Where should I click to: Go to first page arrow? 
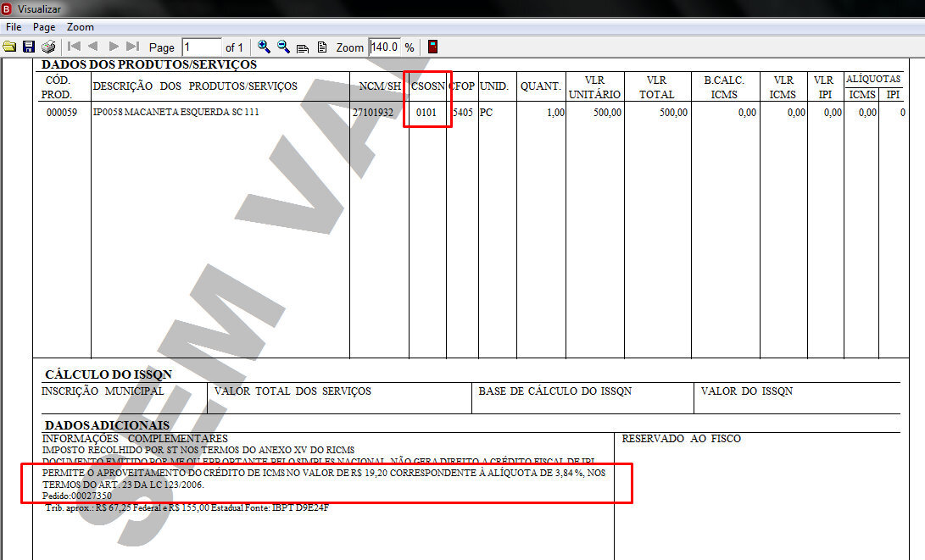click(74, 46)
